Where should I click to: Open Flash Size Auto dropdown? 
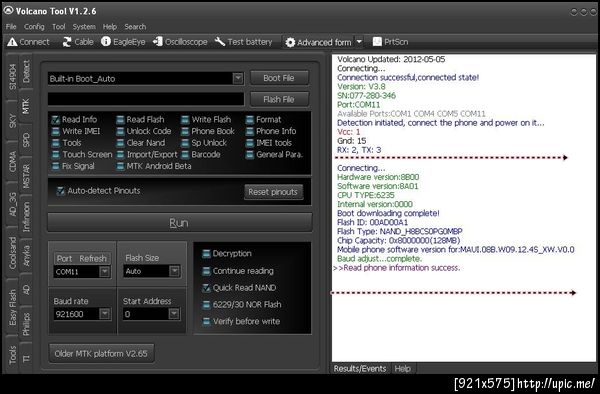(174, 271)
